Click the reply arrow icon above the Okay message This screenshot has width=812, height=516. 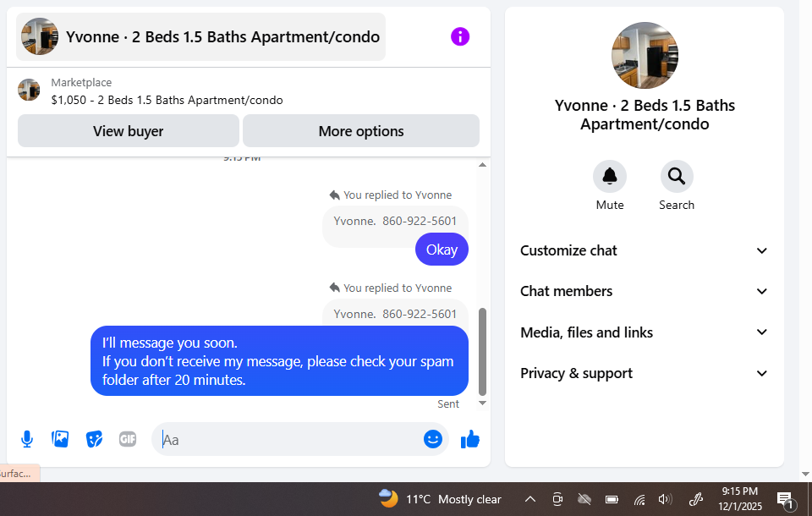tap(335, 195)
